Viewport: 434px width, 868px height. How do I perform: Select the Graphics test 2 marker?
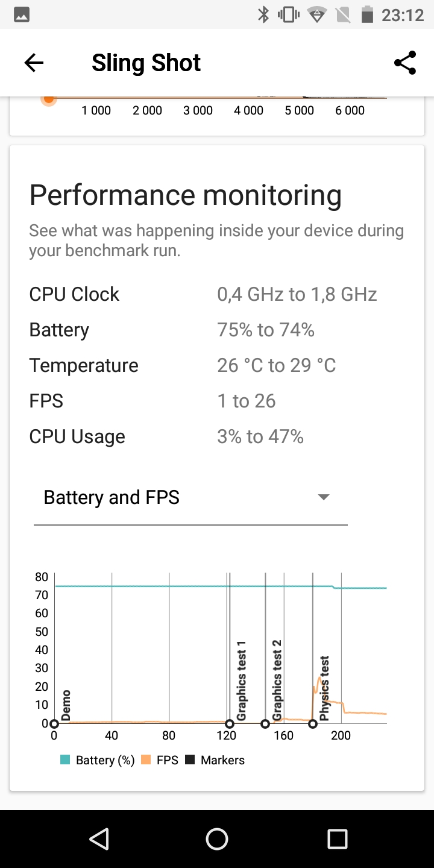click(265, 724)
